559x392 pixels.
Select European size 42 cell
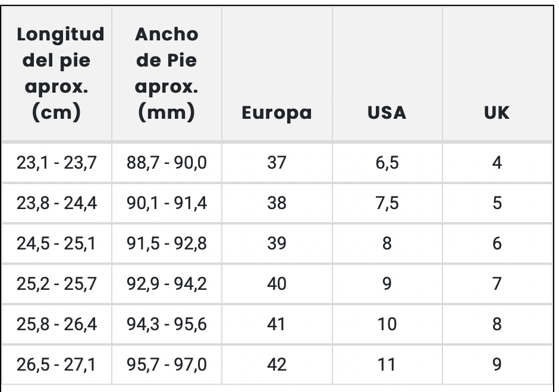coord(277,364)
